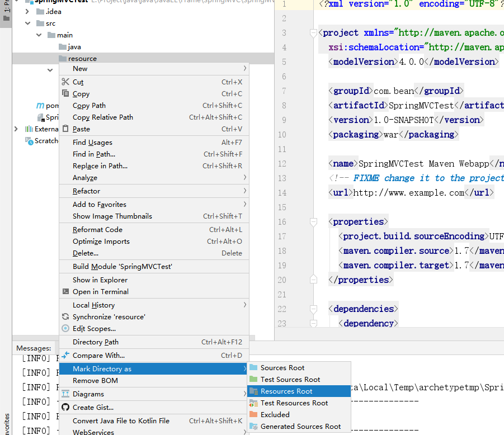Image resolution: width=504 pixels, height=435 pixels.
Task: Click the External Libraries icon
Action: coord(29,129)
